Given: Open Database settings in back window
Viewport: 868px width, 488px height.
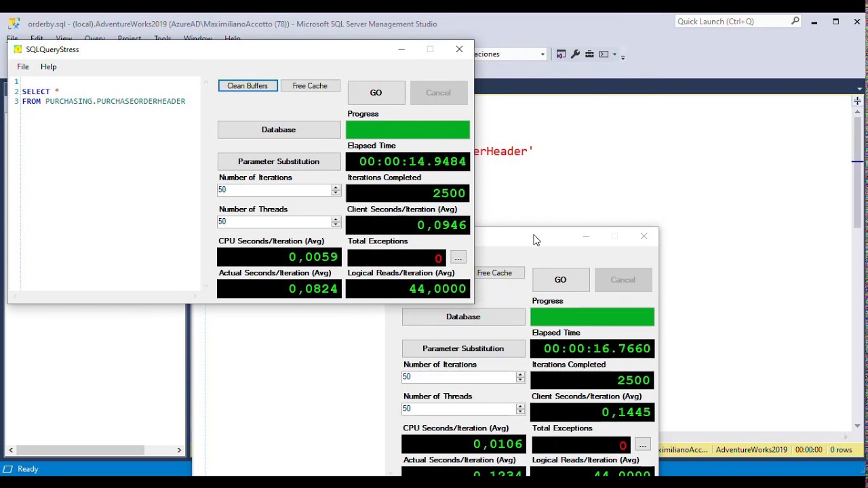Looking at the screenshot, I should click(x=463, y=317).
